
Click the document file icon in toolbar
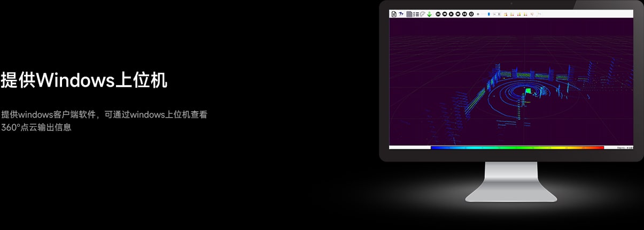pyautogui.click(x=394, y=14)
